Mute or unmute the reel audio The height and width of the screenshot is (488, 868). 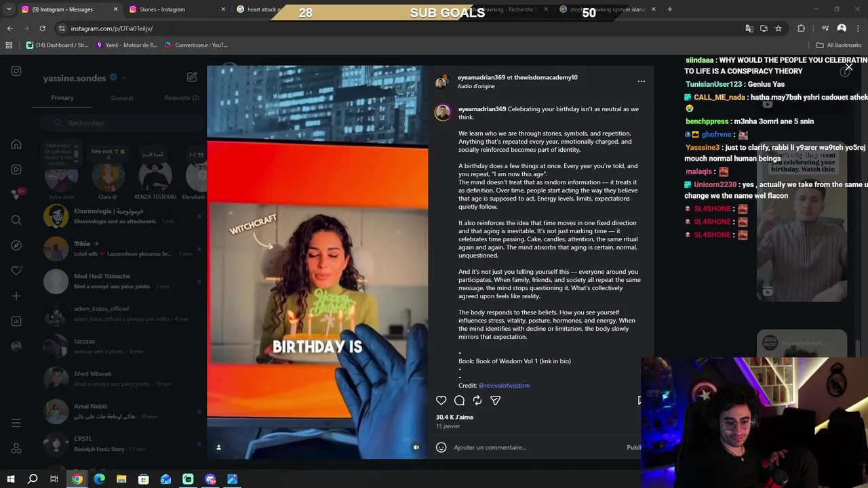[x=416, y=447]
